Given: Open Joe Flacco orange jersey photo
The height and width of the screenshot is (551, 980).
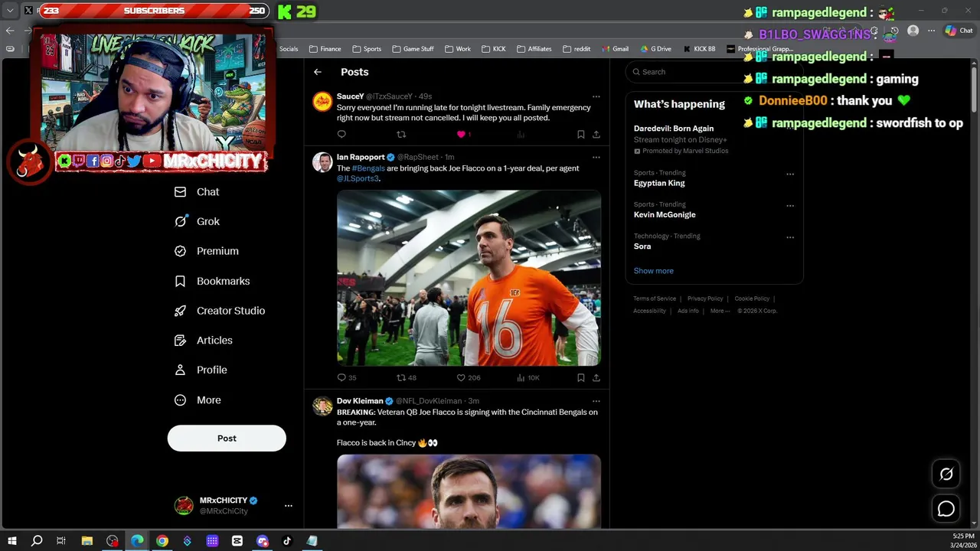Looking at the screenshot, I should point(469,279).
